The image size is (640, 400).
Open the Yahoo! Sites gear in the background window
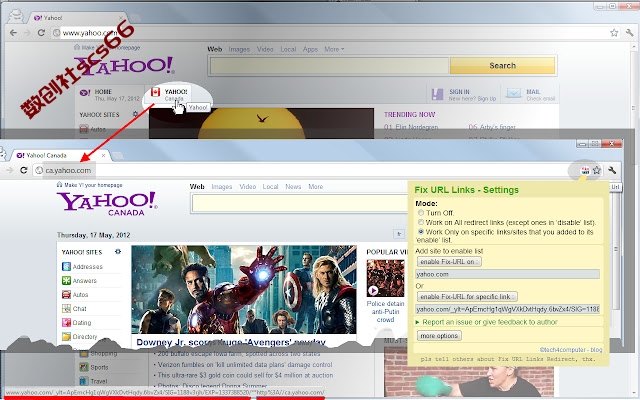point(136,114)
